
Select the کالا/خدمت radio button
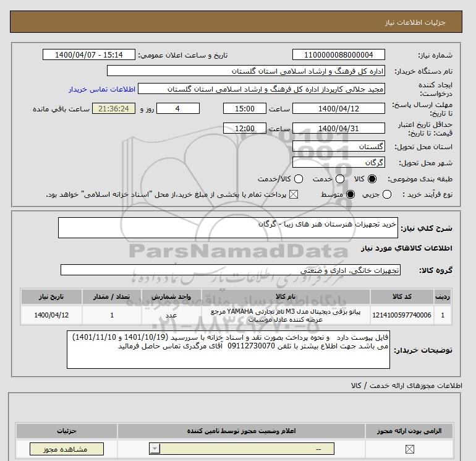pos(299,179)
